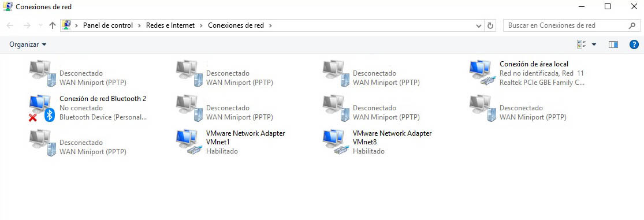
Task: Open the Organizar dropdown menu
Action: pyautogui.click(x=28, y=44)
